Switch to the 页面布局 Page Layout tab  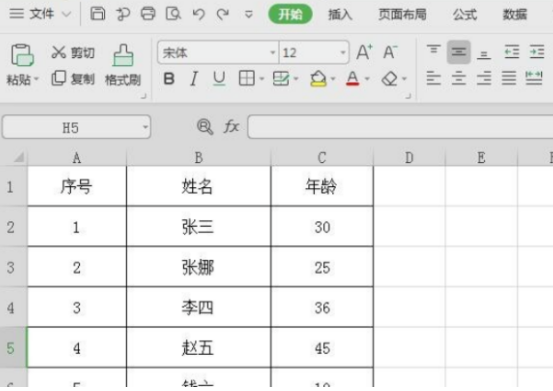[x=402, y=14]
